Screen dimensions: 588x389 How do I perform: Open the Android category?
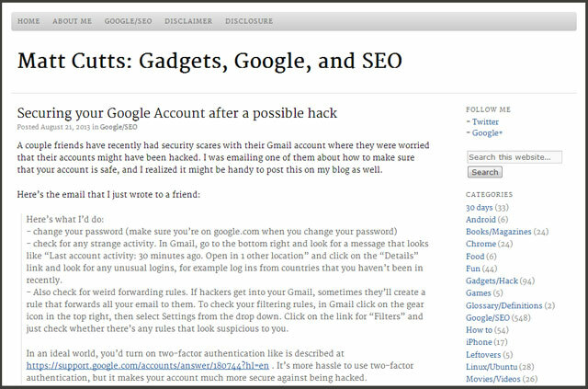tap(481, 220)
